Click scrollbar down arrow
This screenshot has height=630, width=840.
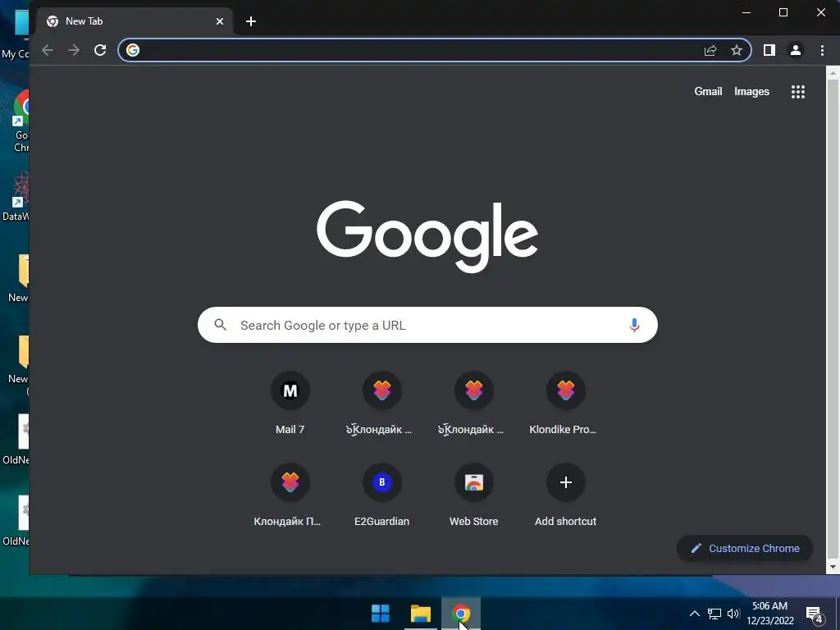[x=833, y=567]
